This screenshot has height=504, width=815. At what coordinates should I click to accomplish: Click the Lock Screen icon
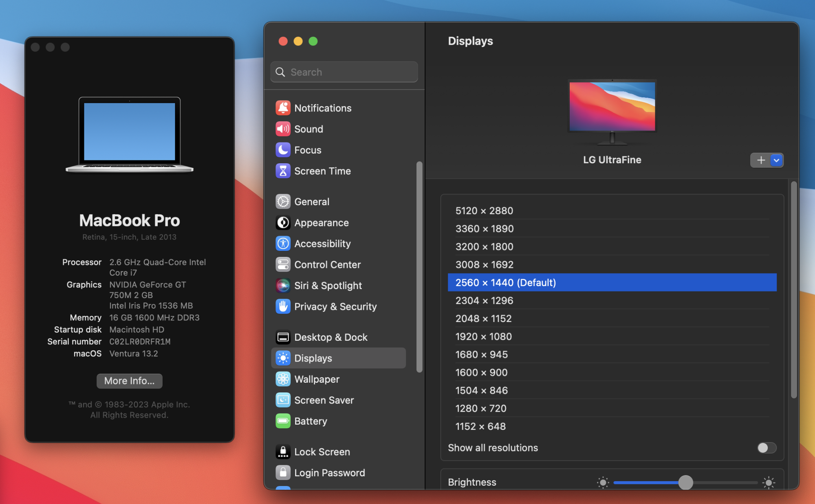(x=283, y=452)
